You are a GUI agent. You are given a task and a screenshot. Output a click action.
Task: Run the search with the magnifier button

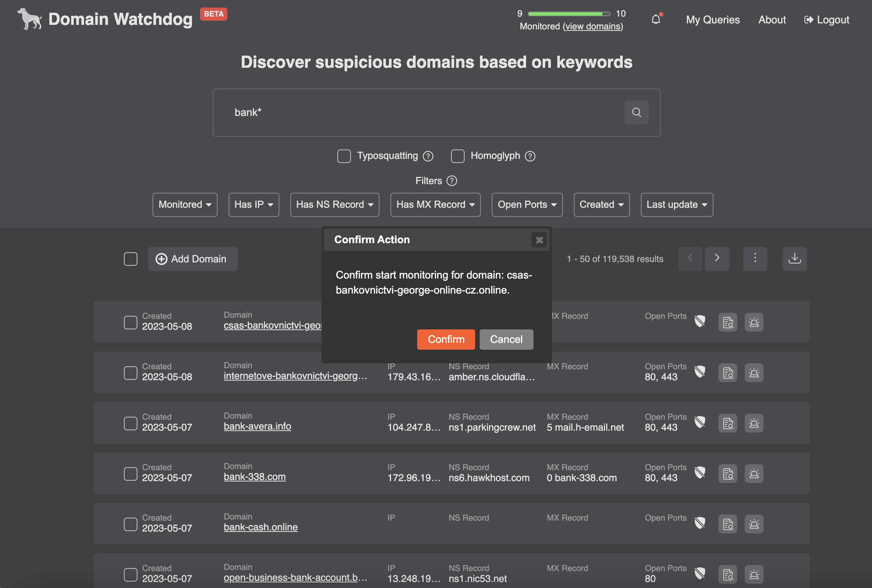tap(636, 112)
